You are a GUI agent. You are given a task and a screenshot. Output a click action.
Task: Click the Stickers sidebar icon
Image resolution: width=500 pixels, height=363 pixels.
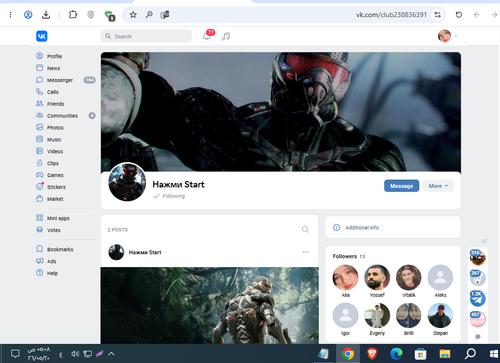pos(39,187)
